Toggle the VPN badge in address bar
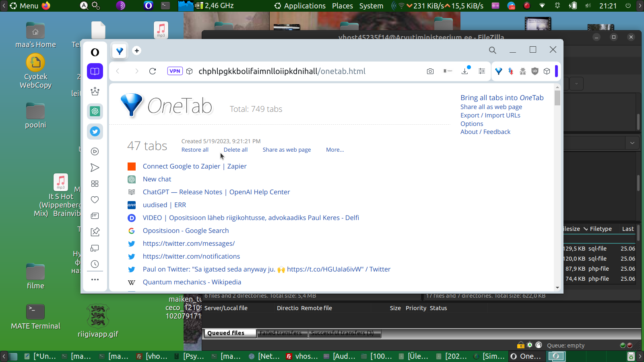 point(175,71)
